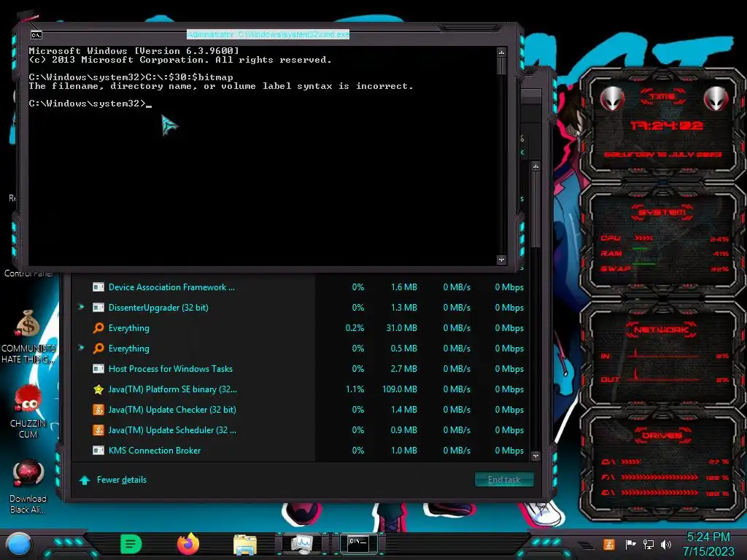Image resolution: width=747 pixels, height=560 pixels.
Task: Select the DissenterUpgrader (32 bit) row name
Action: coord(158,308)
